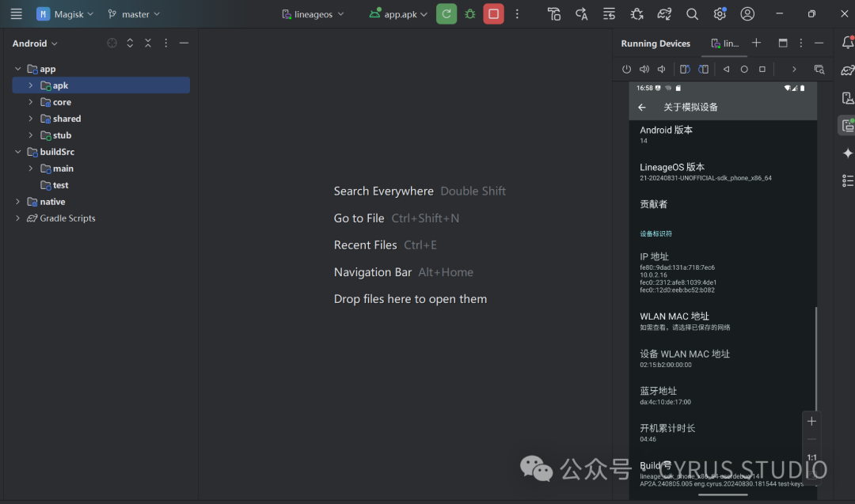Screen dimensions: 855x504
Task: Click emulator Back navigation button
Action: pos(726,69)
